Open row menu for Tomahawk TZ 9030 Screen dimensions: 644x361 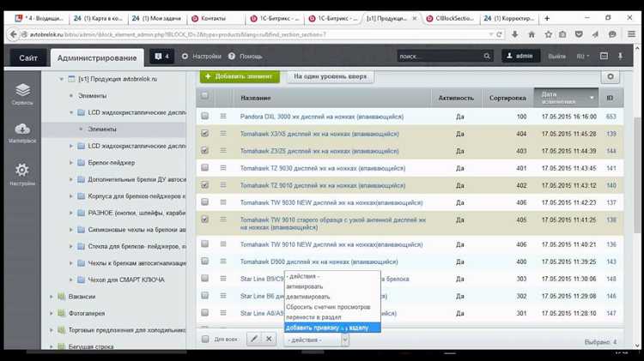[223, 168]
